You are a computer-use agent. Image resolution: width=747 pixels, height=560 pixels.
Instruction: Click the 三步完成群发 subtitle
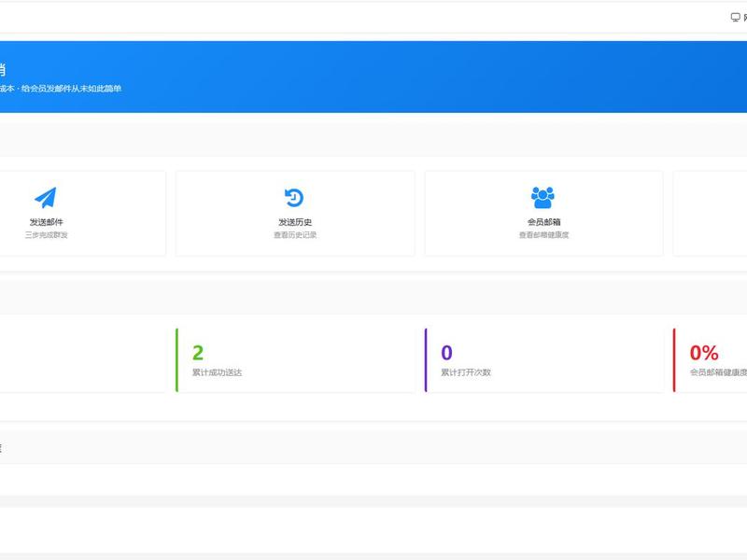(46, 235)
